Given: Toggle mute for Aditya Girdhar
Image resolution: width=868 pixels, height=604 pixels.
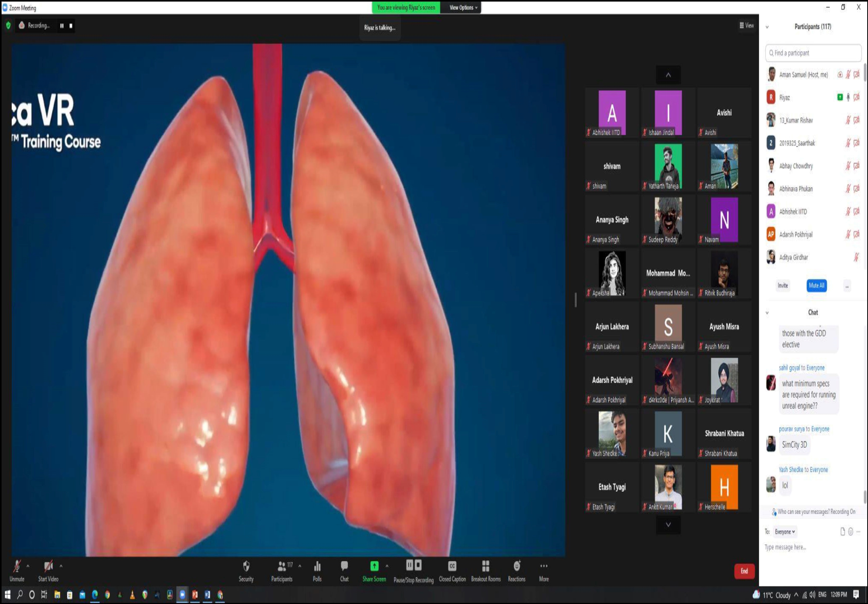Looking at the screenshot, I should pos(856,257).
